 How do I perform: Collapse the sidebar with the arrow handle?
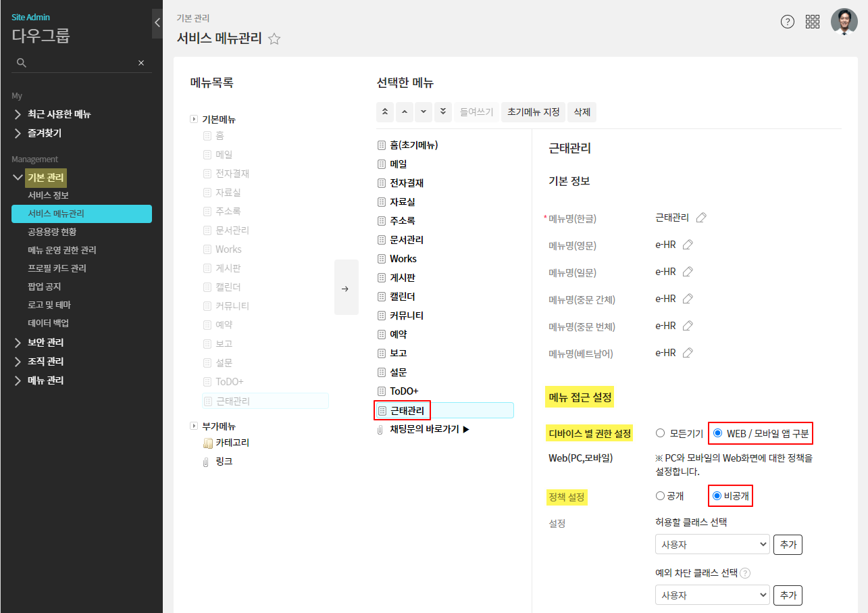157,23
